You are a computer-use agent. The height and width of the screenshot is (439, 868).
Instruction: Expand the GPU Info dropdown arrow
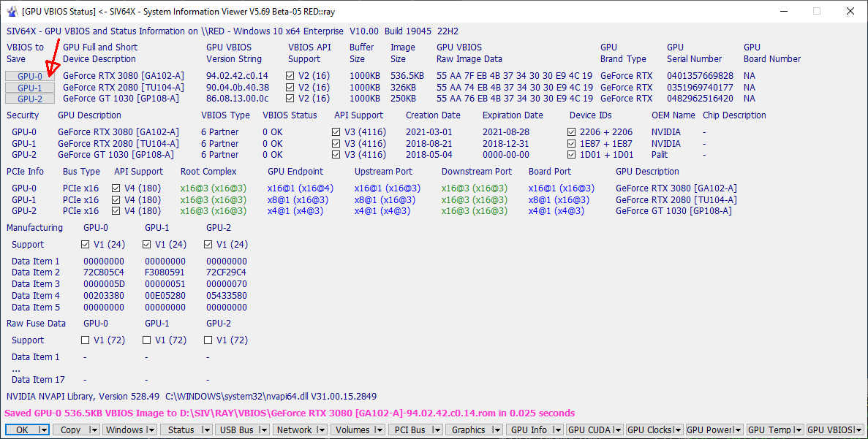[x=557, y=430]
